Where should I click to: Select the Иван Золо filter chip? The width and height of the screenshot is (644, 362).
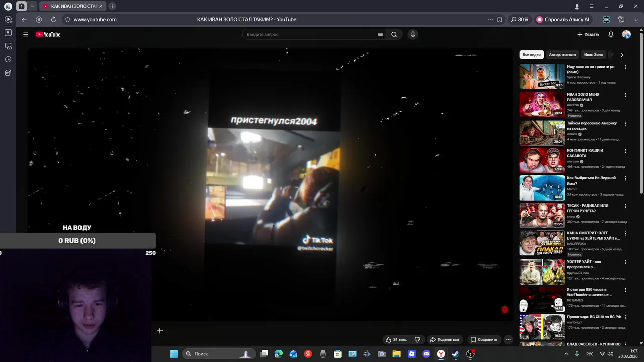(593, 55)
